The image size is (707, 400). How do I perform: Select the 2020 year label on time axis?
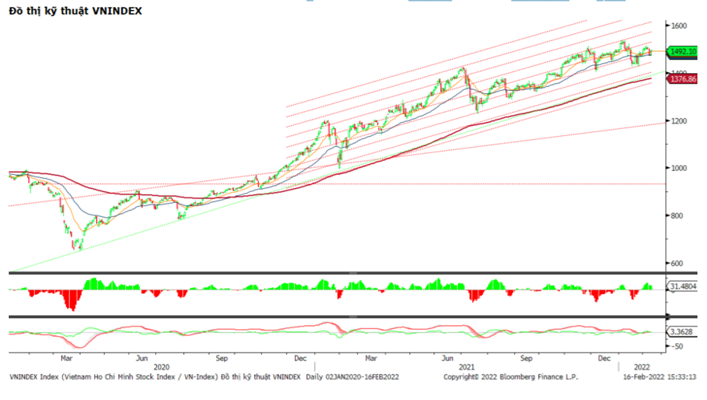[161, 367]
